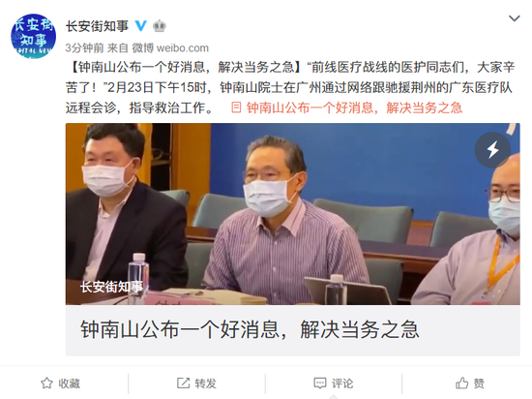Screen dimensions: 532x399
Task: Click the 评论 comment bubble icon
Action: 320,384
